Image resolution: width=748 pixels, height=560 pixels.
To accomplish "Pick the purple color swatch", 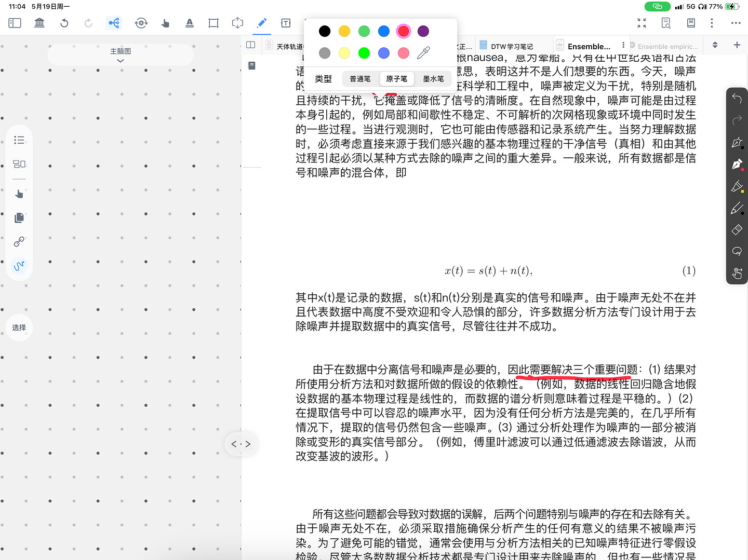I will [x=423, y=31].
